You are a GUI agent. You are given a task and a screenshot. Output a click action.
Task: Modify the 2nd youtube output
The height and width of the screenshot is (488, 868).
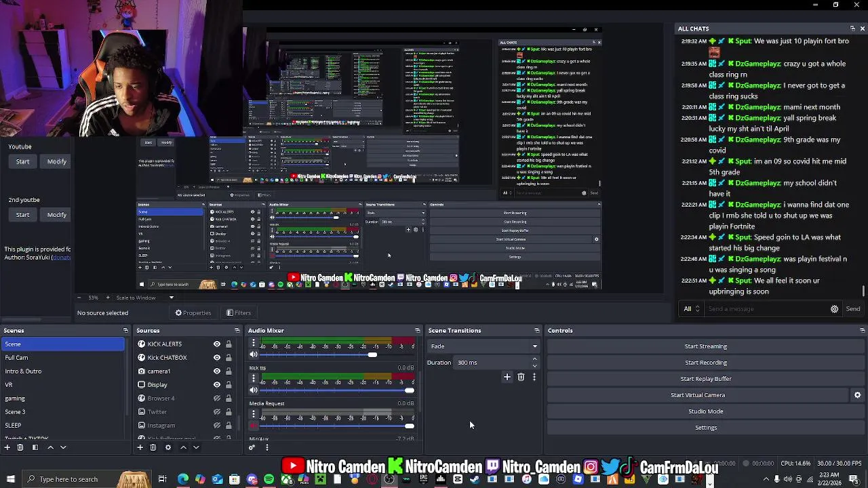[x=57, y=215]
